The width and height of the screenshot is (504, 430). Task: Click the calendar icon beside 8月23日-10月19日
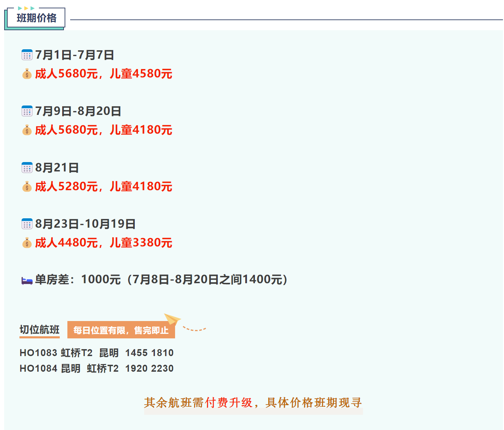click(x=27, y=224)
